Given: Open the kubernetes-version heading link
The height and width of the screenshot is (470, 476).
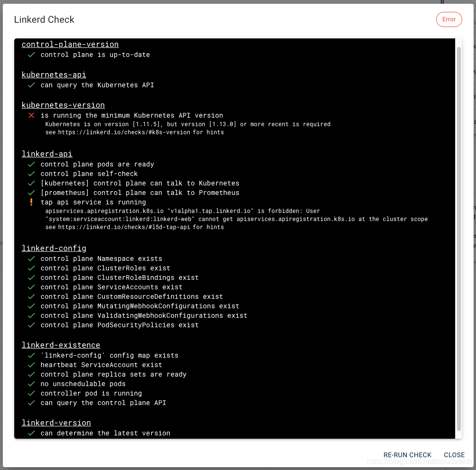Looking at the screenshot, I should (x=63, y=105).
